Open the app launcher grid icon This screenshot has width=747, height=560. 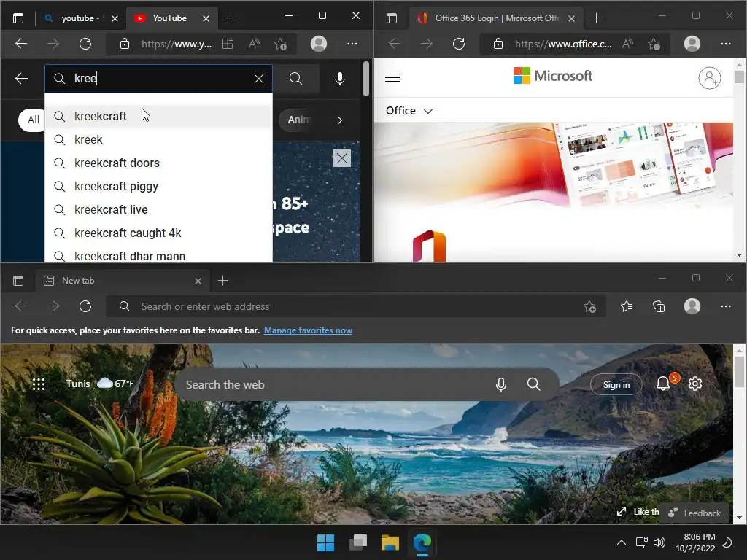pyautogui.click(x=39, y=384)
